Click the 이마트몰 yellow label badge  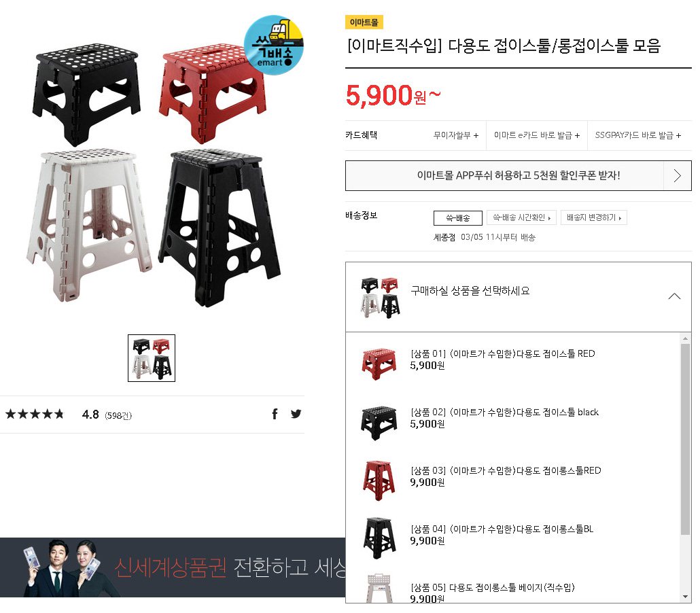364,22
